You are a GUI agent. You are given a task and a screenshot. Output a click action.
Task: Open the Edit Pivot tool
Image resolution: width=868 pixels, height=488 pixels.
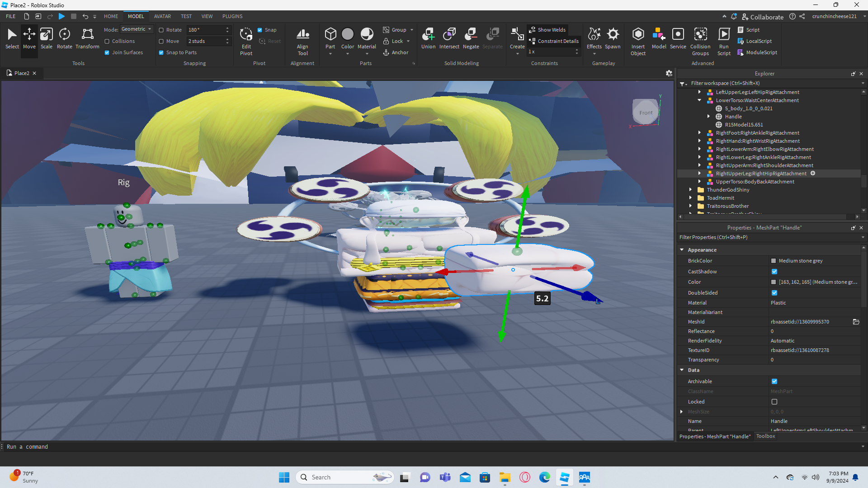click(x=246, y=41)
